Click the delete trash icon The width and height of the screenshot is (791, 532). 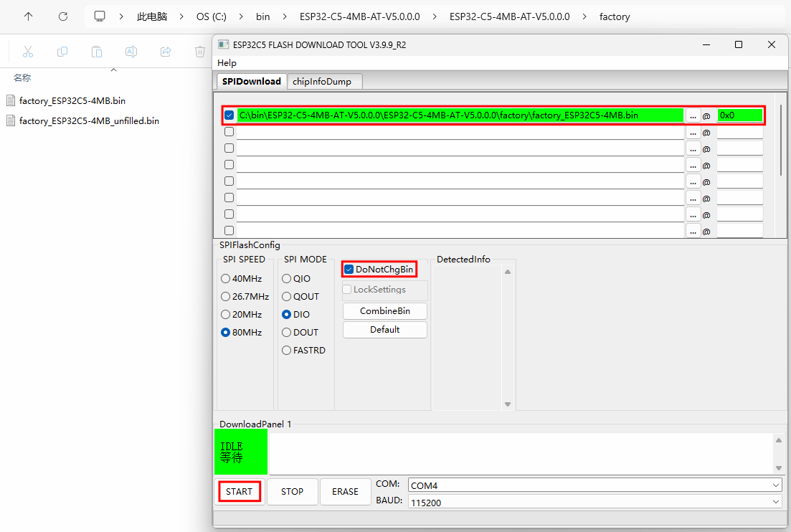coord(200,52)
